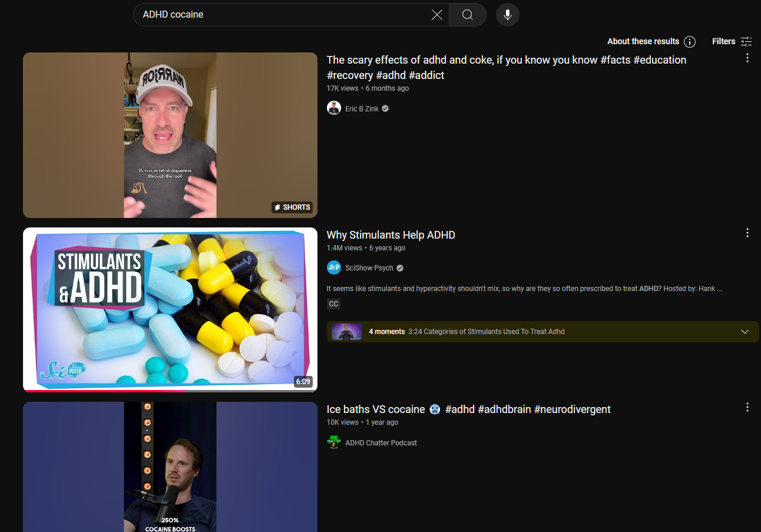Click the 17K views 6 months ago text
This screenshot has width=761, height=532.
click(368, 88)
